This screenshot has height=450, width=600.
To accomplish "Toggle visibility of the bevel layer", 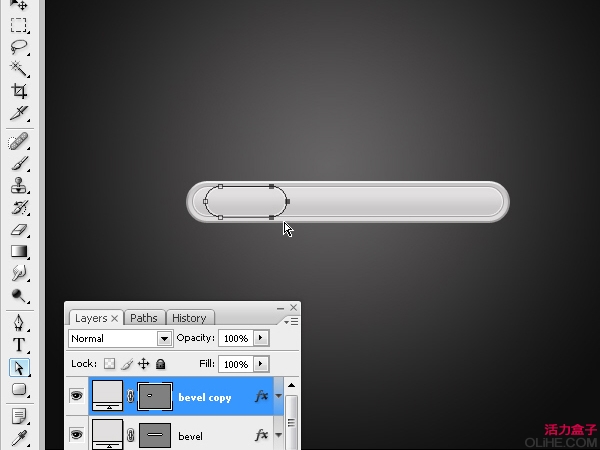I will tap(77, 434).
